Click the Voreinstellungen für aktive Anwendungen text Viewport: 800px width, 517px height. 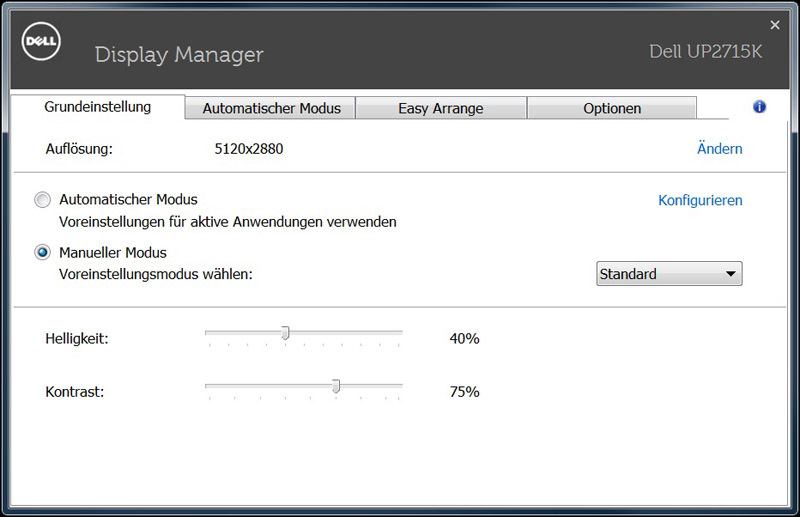[228, 222]
